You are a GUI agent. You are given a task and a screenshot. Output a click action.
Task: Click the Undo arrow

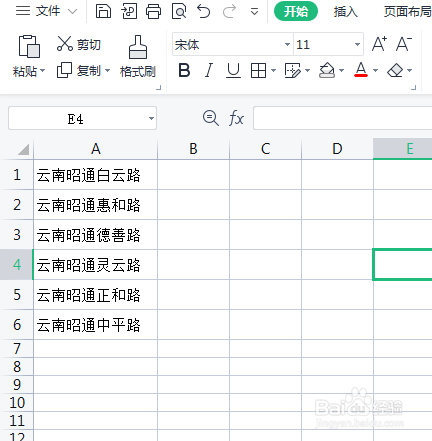[x=204, y=11]
